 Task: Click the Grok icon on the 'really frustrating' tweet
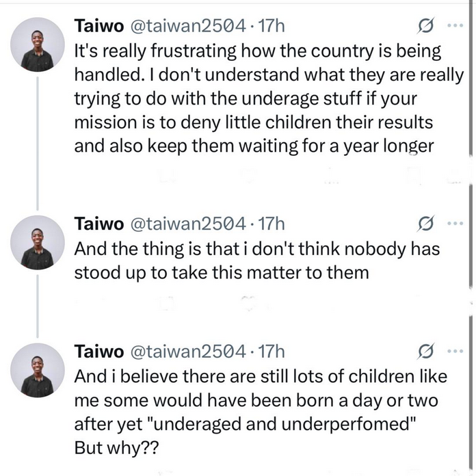click(x=425, y=27)
